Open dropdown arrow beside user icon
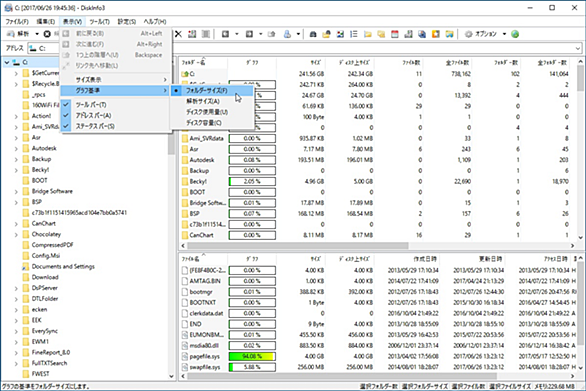 298,34
